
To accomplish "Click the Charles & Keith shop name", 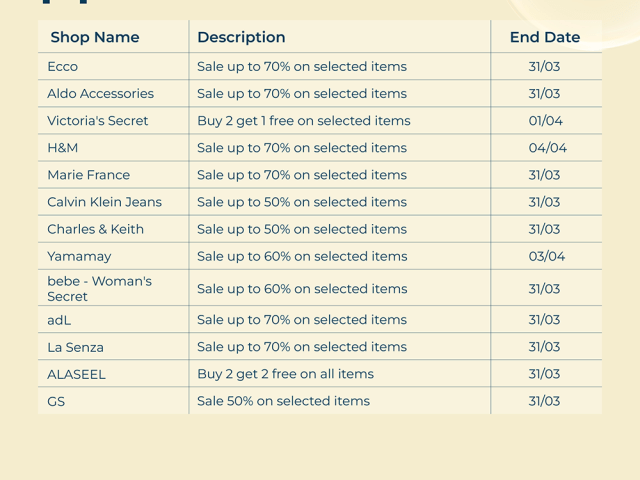I will tap(95, 229).
